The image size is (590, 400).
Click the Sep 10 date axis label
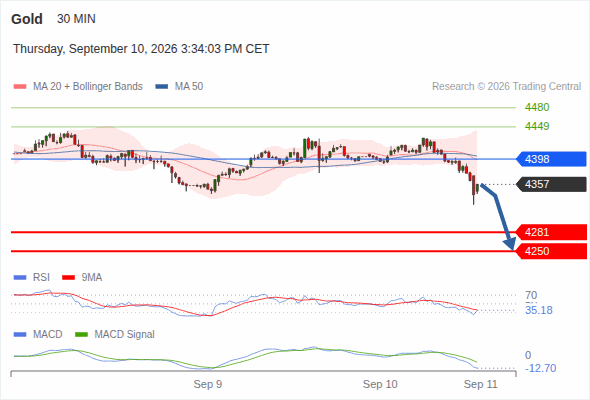click(380, 384)
